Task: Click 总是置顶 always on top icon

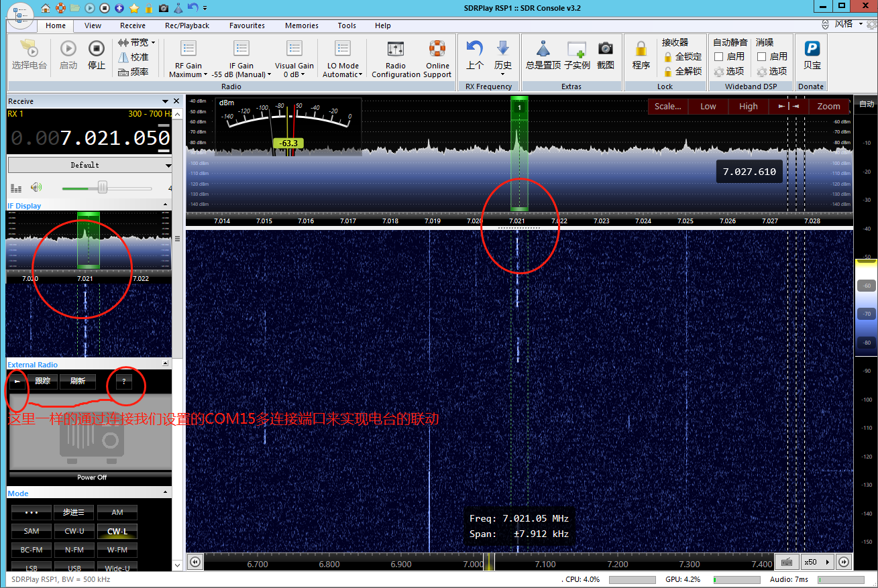Action: pos(543,56)
